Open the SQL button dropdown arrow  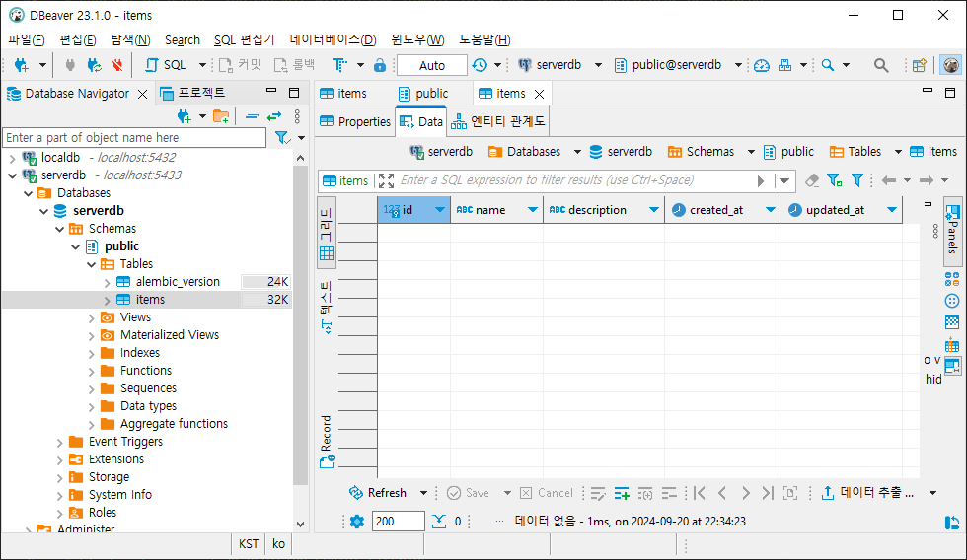[201, 65]
